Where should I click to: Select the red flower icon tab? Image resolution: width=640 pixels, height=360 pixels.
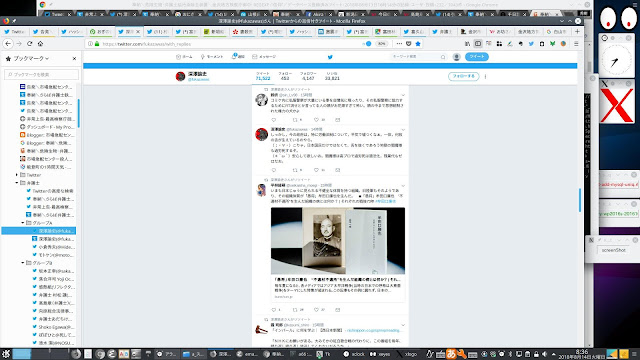pos(243,31)
